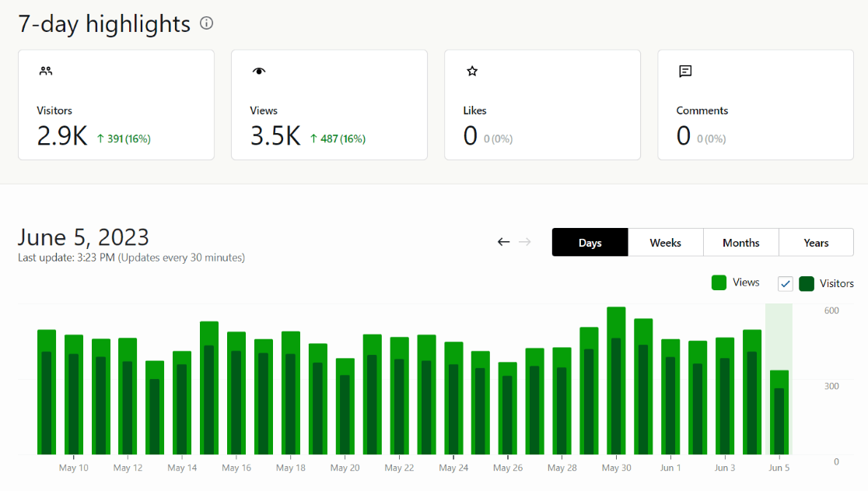The image size is (868, 491).
Task: Click the info icon beside 7-day highlights
Action: click(205, 24)
